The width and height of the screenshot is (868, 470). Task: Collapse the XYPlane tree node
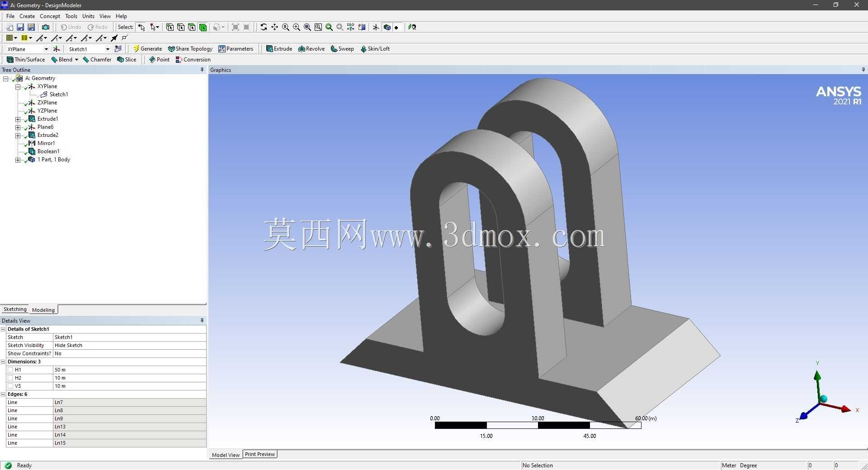click(x=18, y=87)
